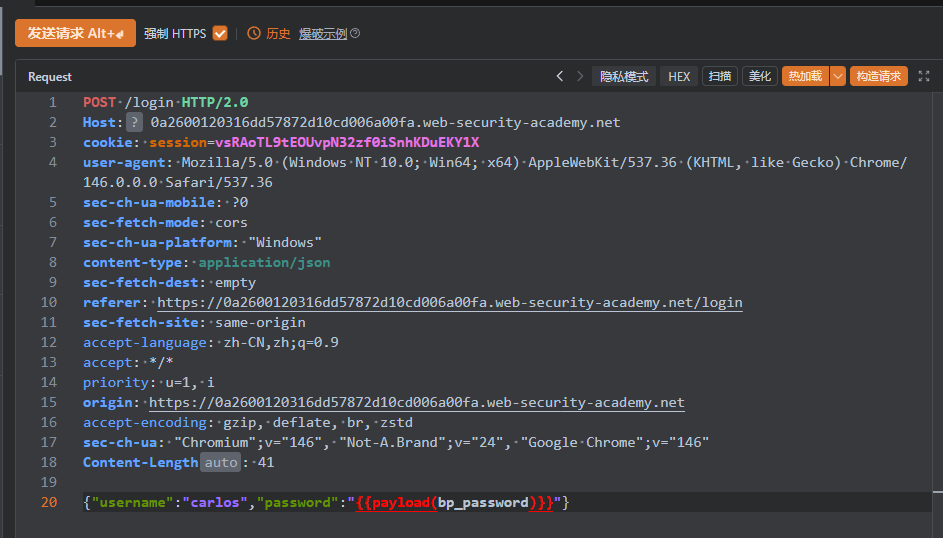Viewport: 943px width, 538px height.
Task: Click the auto tag beside Content-Length
Action: point(221,462)
